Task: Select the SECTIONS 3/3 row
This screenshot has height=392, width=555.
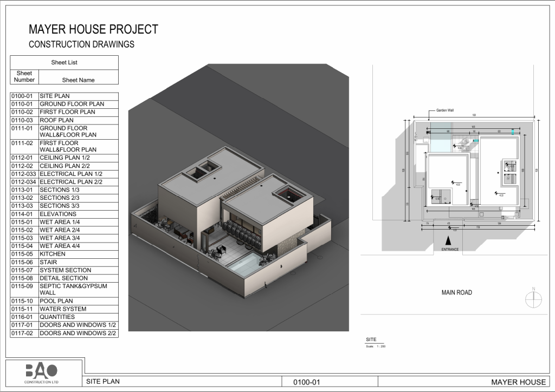Action: pyautogui.click(x=64, y=206)
